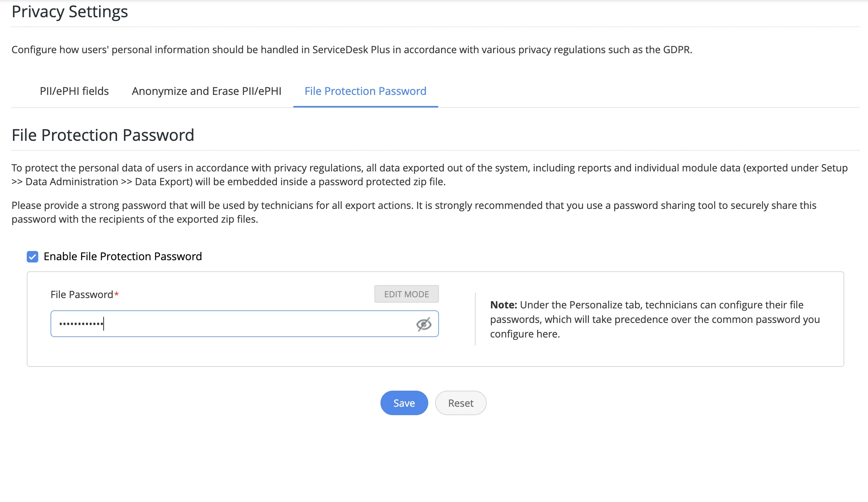Click the Privacy Settings page title
Image resolution: width=868 pixels, height=502 pixels.
tap(70, 12)
